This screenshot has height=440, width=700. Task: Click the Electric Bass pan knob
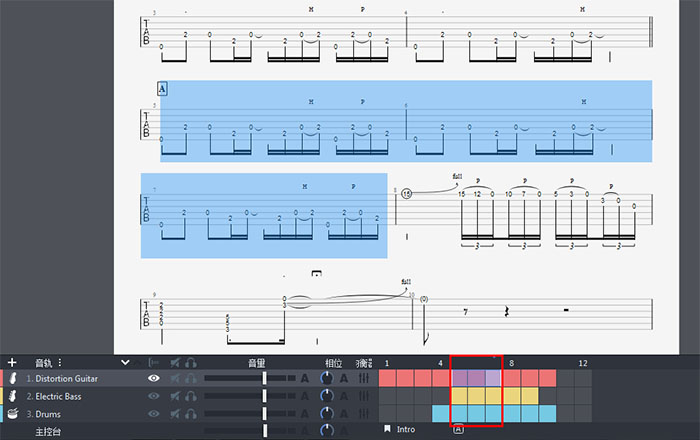tap(326, 396)
